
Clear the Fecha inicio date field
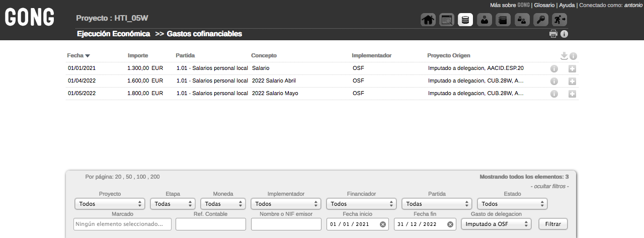click(383, 224)
